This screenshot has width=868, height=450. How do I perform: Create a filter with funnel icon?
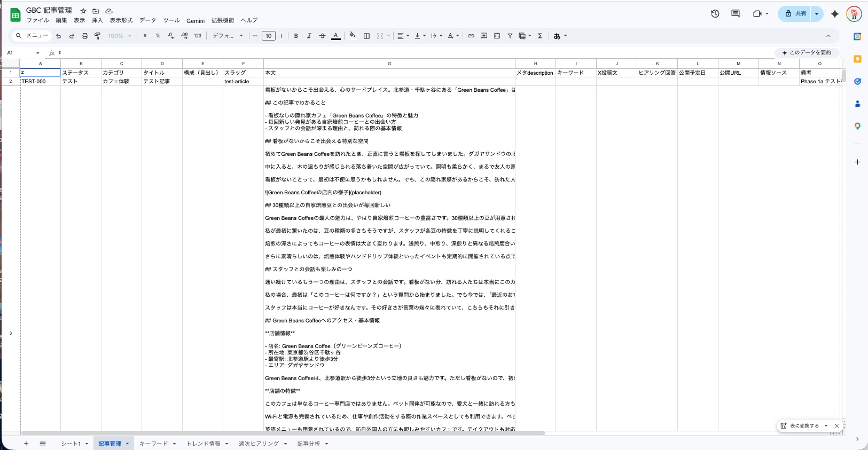[x=510, y=36]
